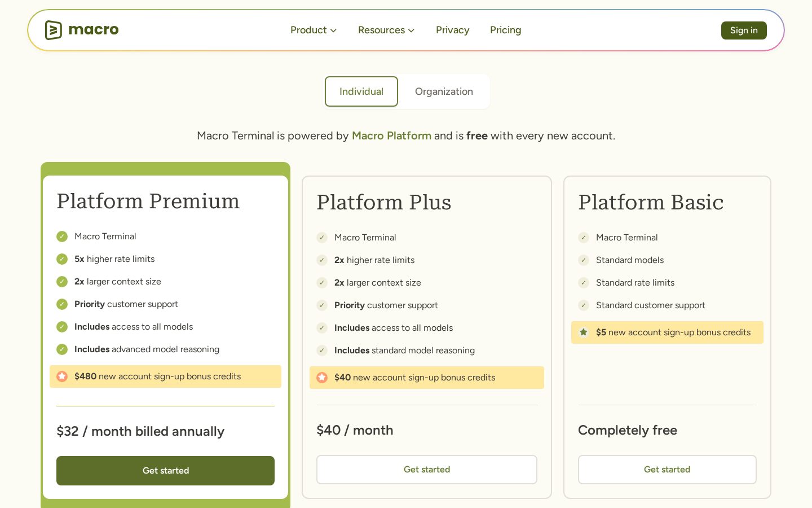Expand the Resources menu chevron

[411, 30]
